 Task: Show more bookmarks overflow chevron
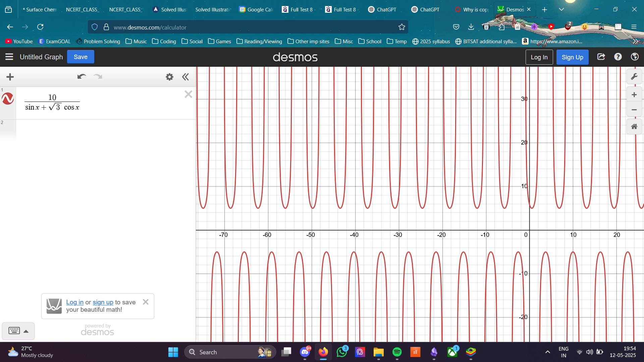[x=635, y=41]
